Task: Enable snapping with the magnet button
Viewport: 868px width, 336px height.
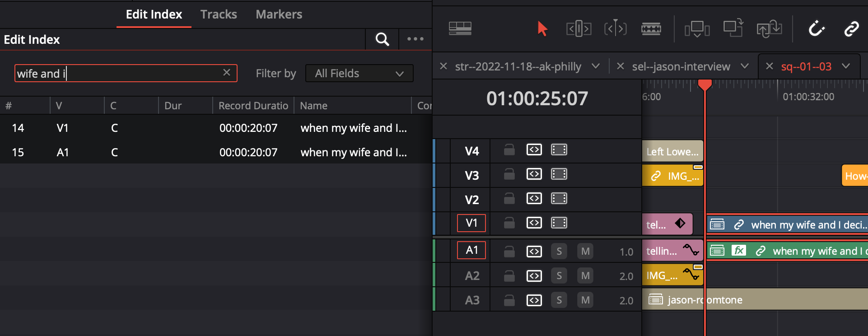Action: [817, 28]
